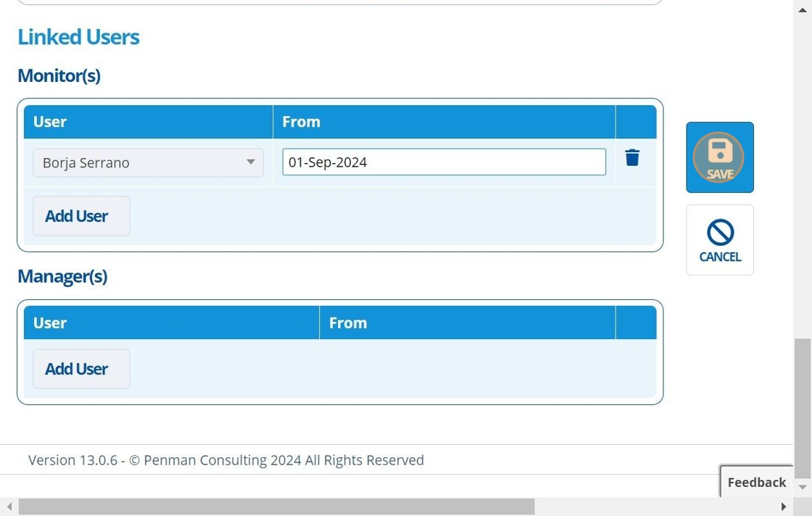The width and height of the screenshot is (812, 516).
Task: Click the From column header in Monitor(s) table
Action: pyautogui.click(x=301, y=122)
